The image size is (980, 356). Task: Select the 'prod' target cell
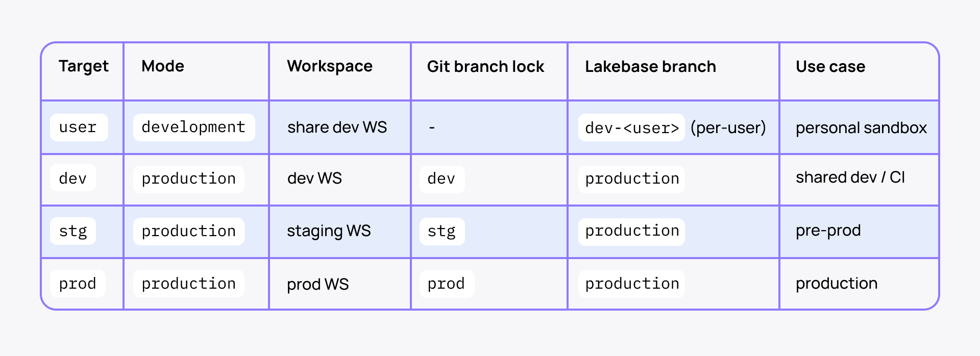click(x=78, y=284)
